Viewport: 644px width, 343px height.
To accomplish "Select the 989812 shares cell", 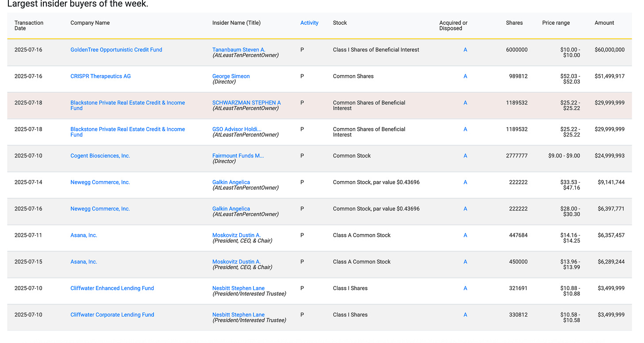I will pyautogui.click(x=518, y=76).
